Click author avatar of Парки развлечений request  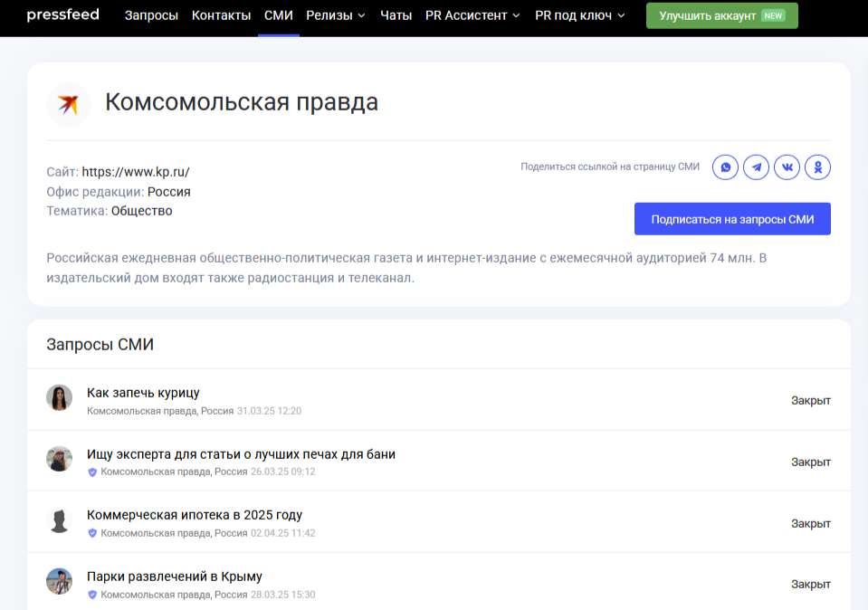pyautogui.click(x=59, y=581)
